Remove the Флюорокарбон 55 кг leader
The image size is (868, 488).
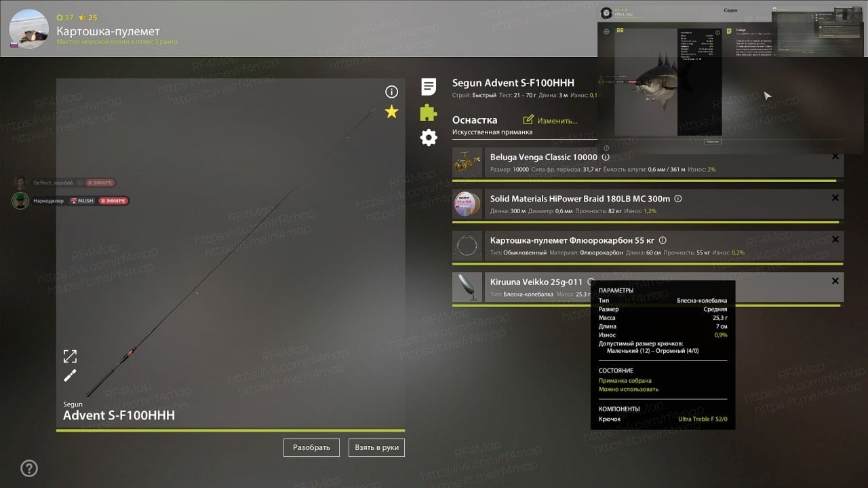tap(835, 240)
